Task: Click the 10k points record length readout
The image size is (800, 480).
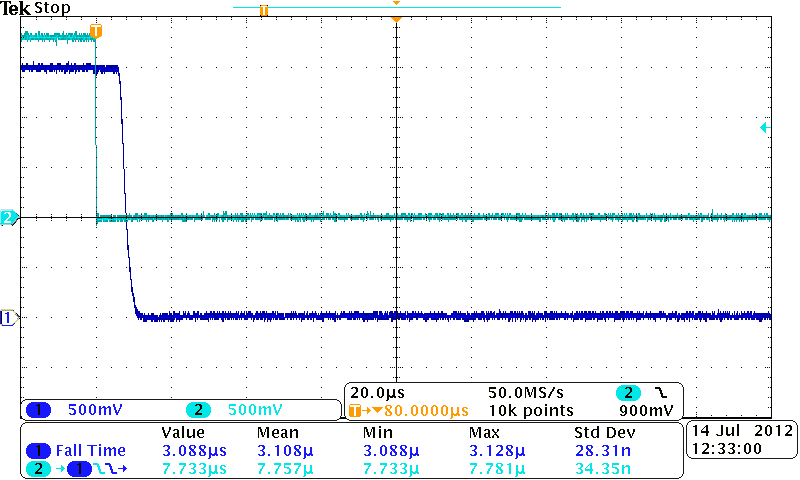Action: point(530,410)
